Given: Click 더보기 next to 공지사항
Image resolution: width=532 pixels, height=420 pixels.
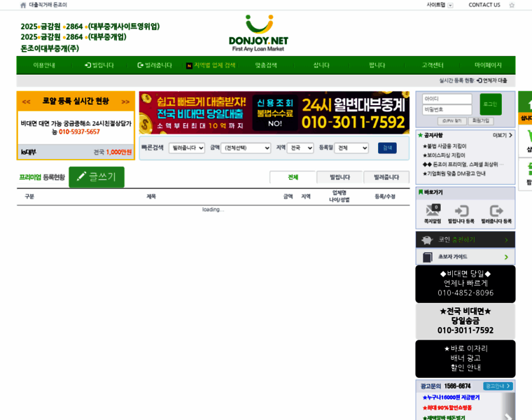Looking at the screenshot, I should [503, 135].
